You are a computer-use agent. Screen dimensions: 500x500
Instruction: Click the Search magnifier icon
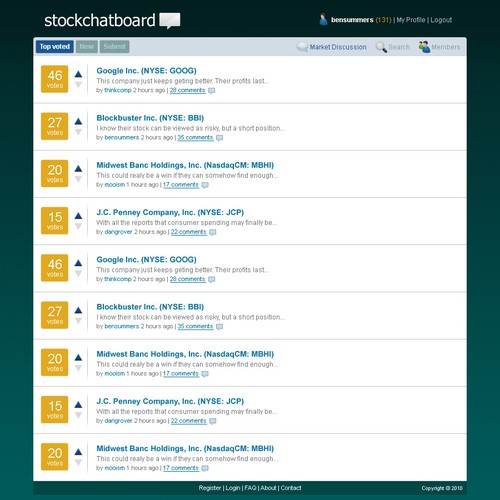pyautogui.click(x=381, y=47)
